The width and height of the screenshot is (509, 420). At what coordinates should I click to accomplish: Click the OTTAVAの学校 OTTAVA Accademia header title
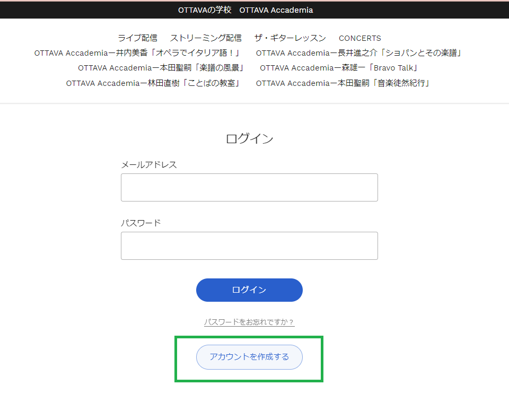point(245,10)
